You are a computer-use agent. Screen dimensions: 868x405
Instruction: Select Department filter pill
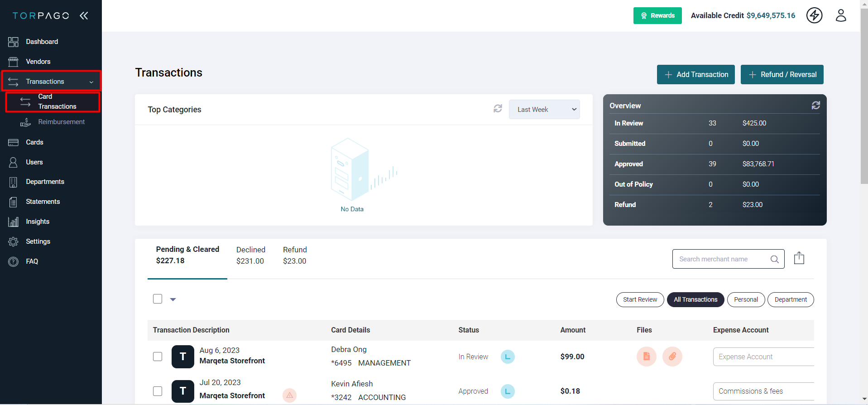[x=791, y=300]
